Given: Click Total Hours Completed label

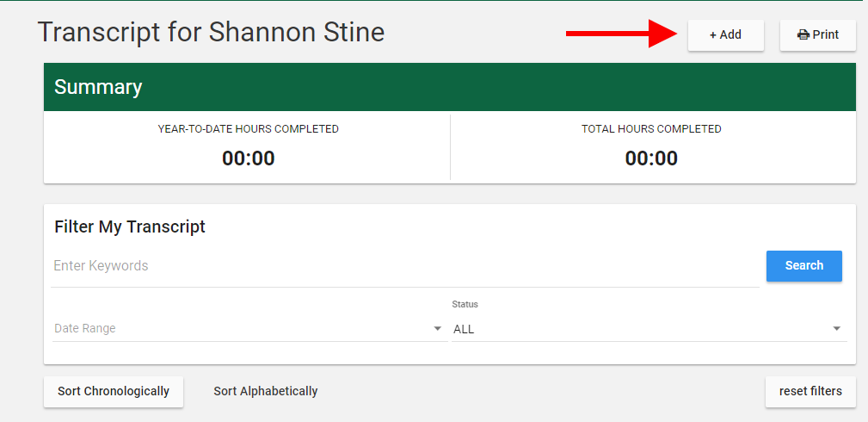Looking at the screenshot, I should [x=651, y=129].
